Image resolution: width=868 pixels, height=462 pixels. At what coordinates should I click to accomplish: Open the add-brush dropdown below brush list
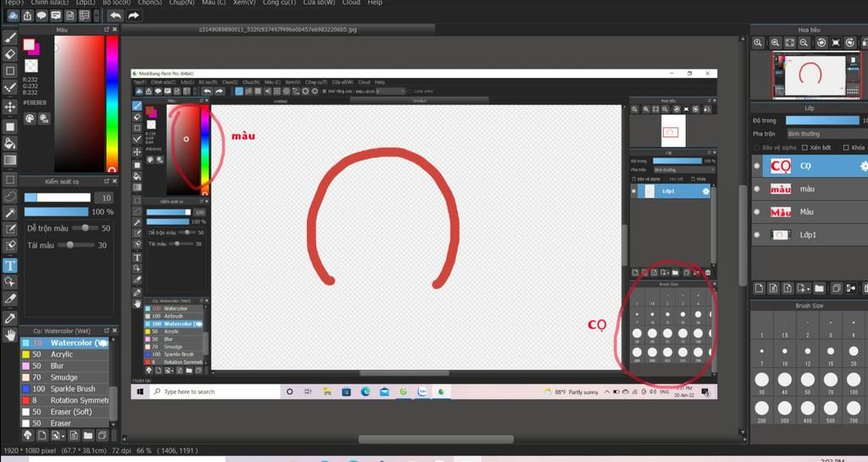pyautogui.click(x=58, y=436)
